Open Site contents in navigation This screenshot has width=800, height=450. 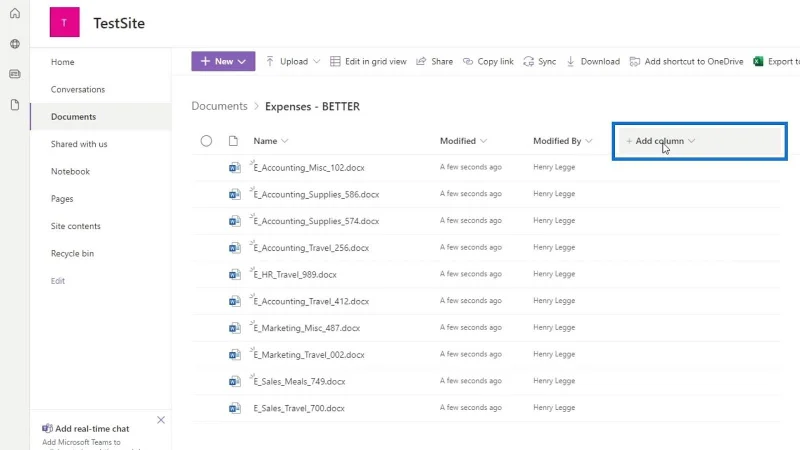(x=76, y=226)
